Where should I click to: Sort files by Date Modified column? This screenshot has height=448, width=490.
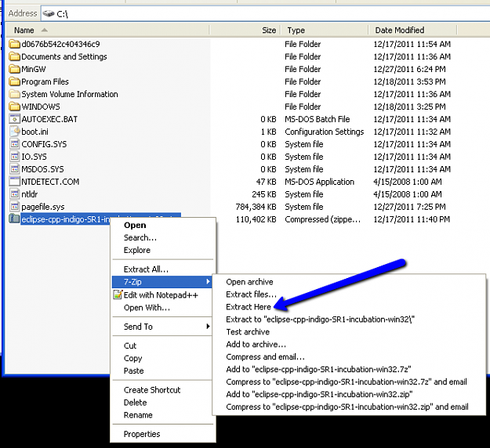[412, 31]
